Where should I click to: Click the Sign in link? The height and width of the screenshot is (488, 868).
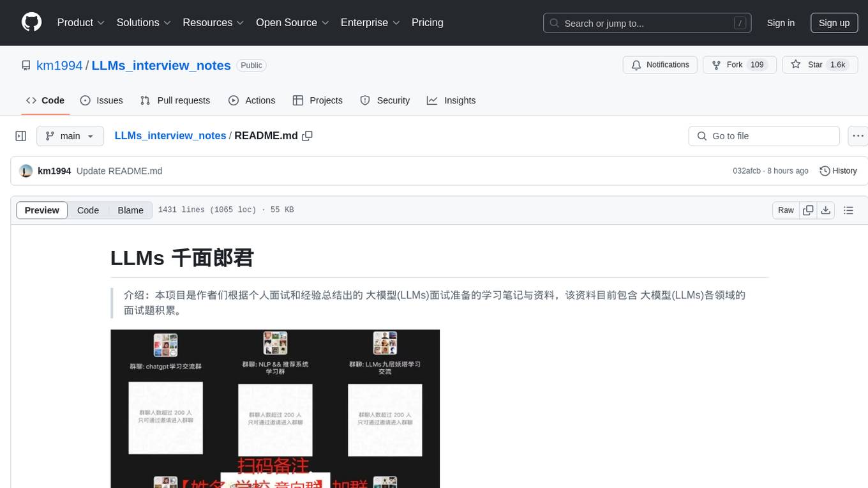point(781,23)
